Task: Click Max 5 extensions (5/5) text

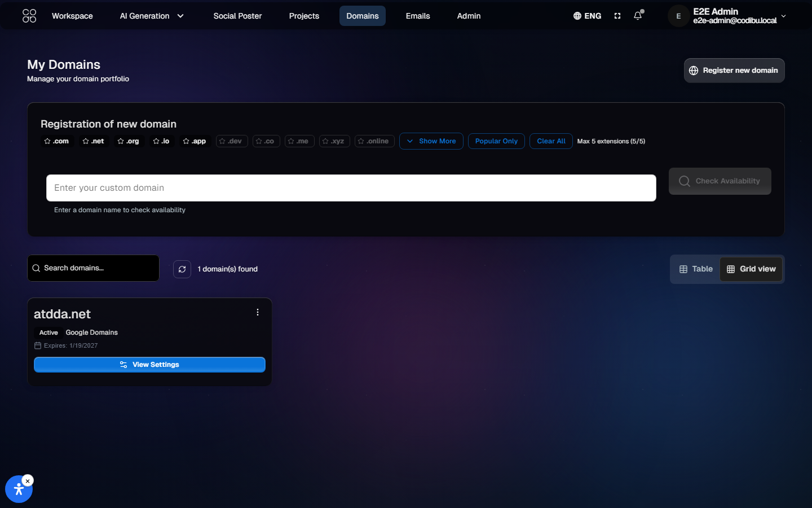Action: [x=611, y=141]
